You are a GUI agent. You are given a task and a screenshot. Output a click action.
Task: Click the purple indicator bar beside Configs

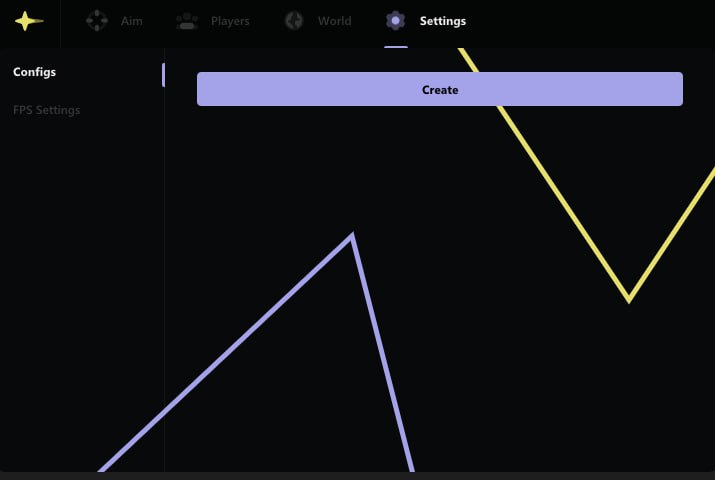coord(163,75)
